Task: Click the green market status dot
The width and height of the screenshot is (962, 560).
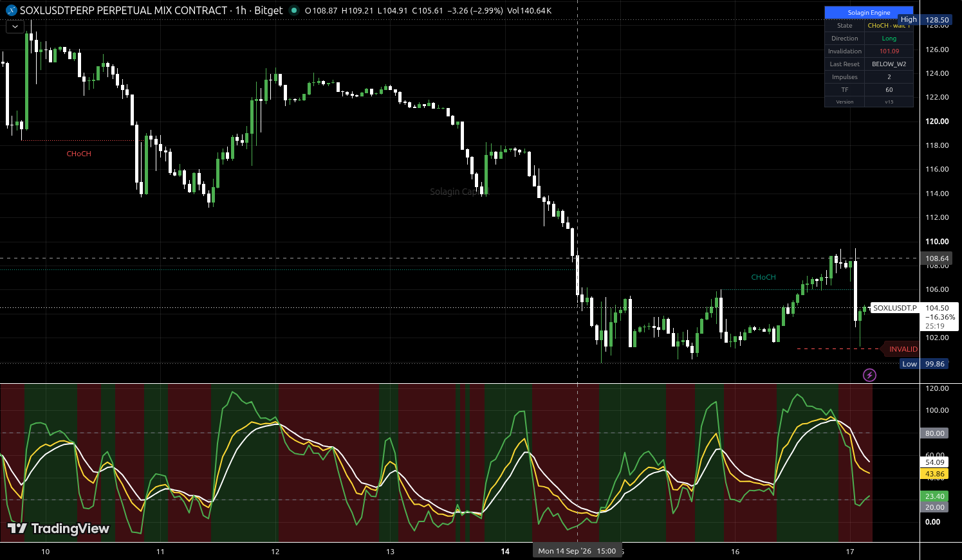Action: click(x=294, y=10)
